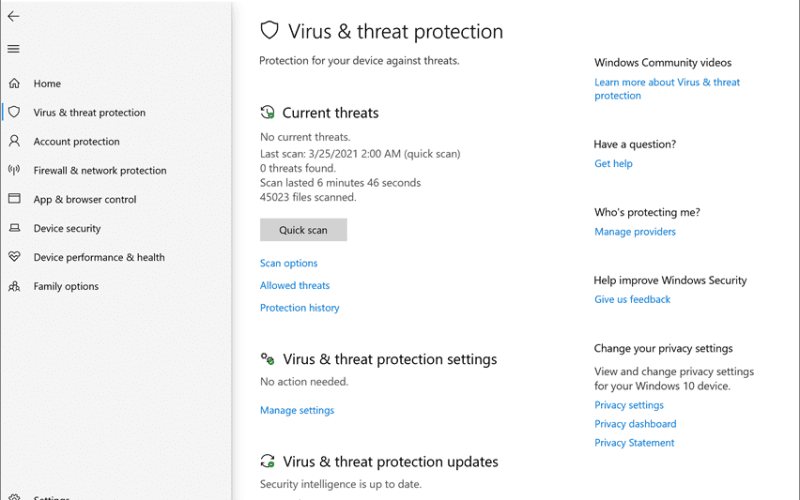Screen dimensions: 800x500
Task: Click the Firewall & network antenna icon
Action: (14, 170)
